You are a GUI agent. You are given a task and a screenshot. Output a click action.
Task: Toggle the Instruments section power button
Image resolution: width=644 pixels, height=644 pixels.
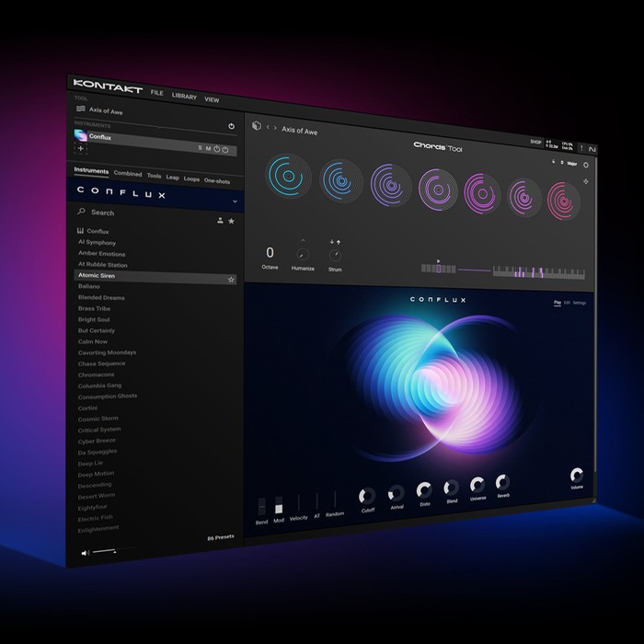click(232, 126)
